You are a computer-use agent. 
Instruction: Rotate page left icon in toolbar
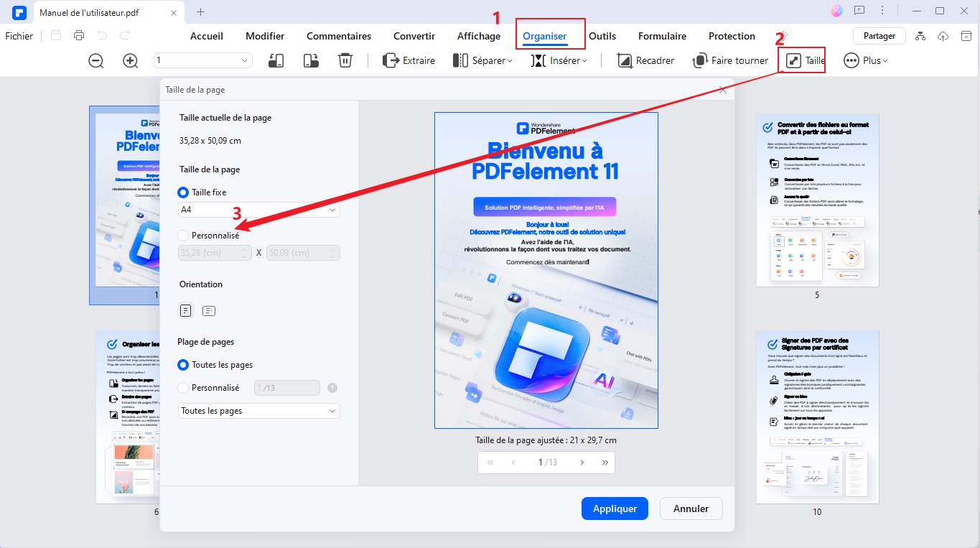pyautogui.click(x=276, y=61)
